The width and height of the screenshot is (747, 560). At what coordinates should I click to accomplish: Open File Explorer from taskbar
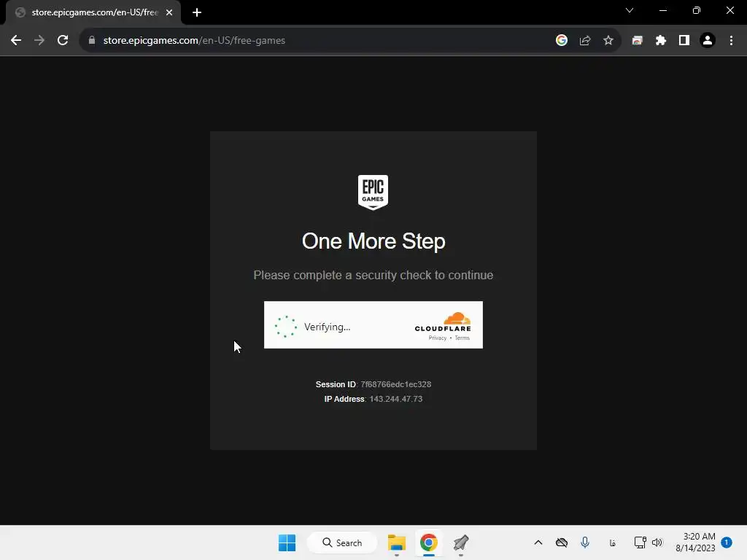pyautogui.click(x=396, y=542)
